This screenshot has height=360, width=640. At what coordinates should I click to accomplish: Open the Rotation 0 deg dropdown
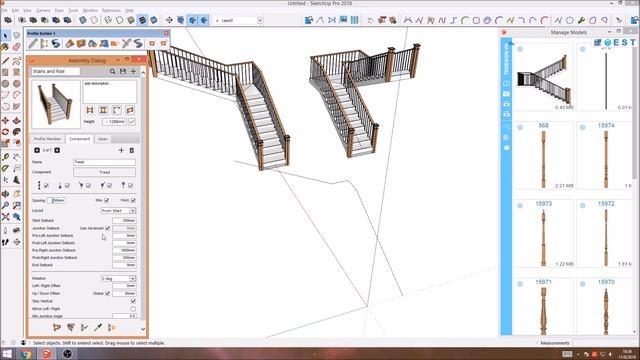[x=118, y=278]
